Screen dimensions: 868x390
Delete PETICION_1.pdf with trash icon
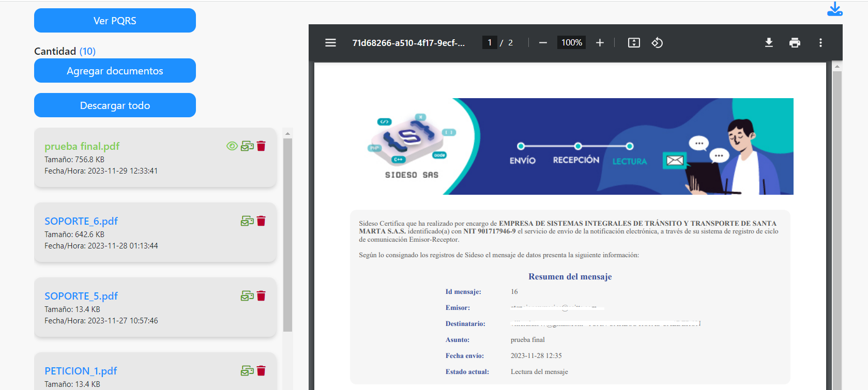click(261, 371)
